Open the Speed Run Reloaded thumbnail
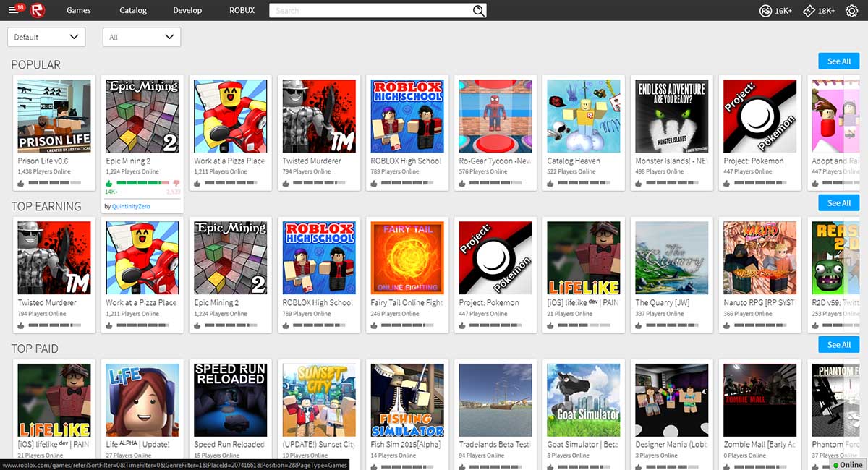This screenshot has height=470, width=868. point(231,399)
